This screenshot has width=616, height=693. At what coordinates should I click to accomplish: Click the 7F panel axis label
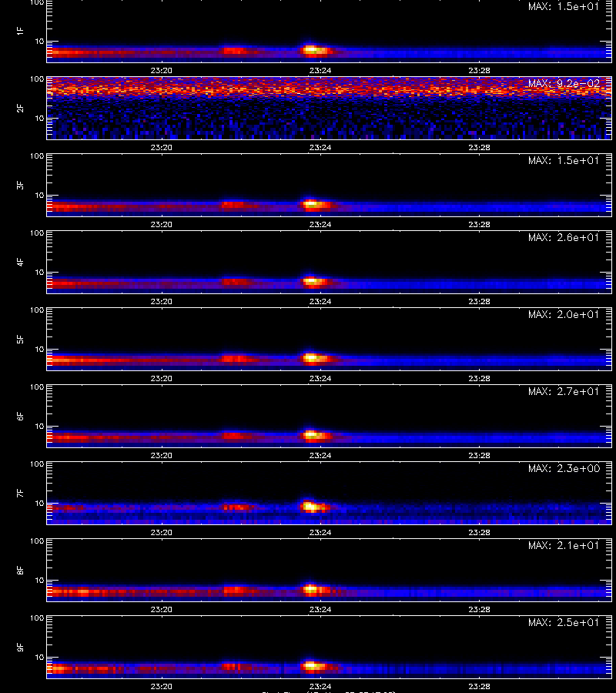[x=20, y=494]
